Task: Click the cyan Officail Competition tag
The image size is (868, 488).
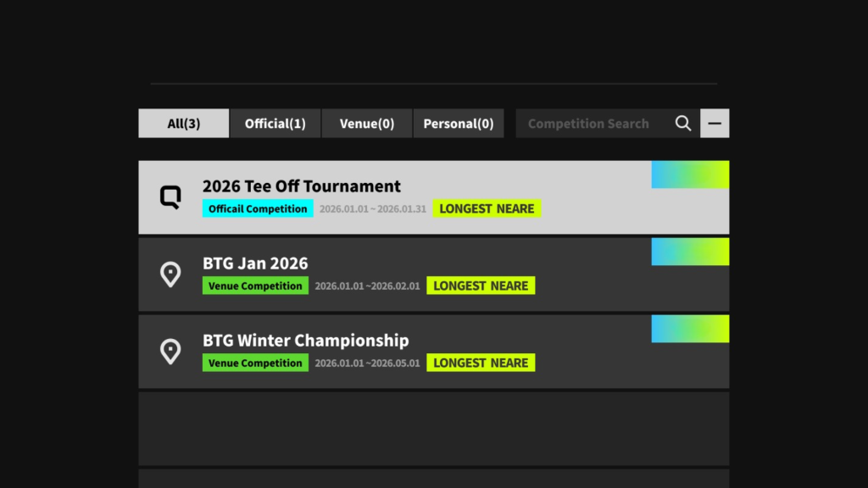Action: (258, 209)
